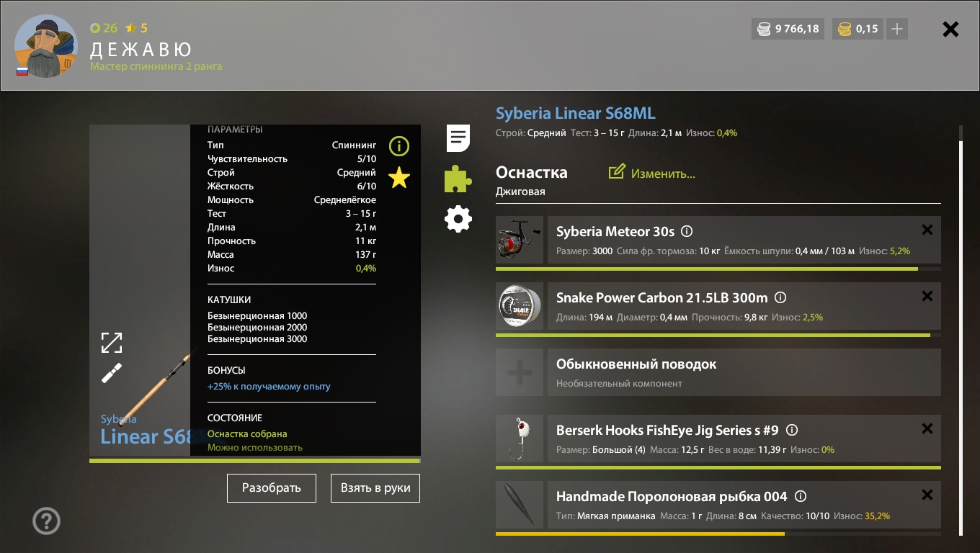Image resolution: width=980 pixels, height=553 pixels.
Task: Expand rod image to fullscreen view
Action: [112, 343]
